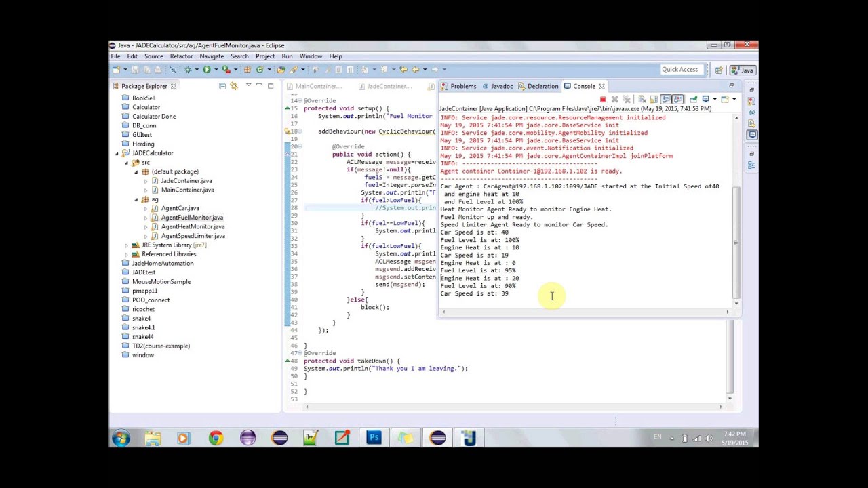Click the volume icon in system tray
The width and height of the screenshot is (868, 488).
tap(709, 439)
